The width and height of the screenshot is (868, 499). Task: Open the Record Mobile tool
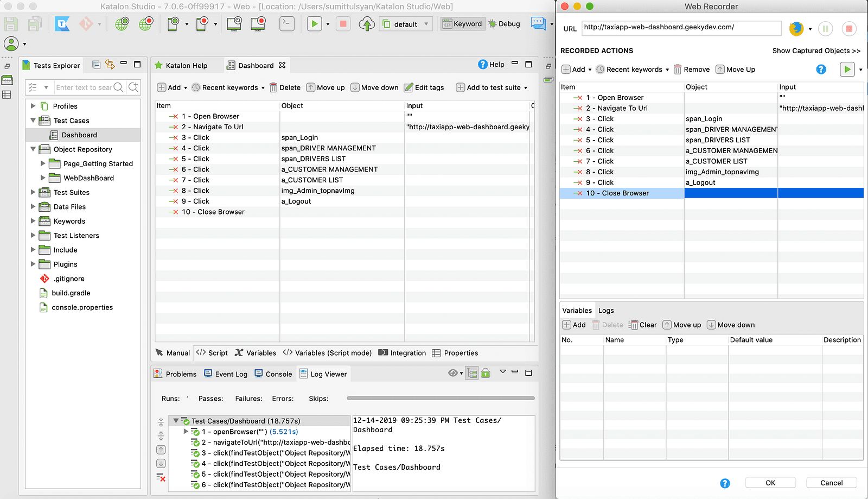tap(202, 24)
